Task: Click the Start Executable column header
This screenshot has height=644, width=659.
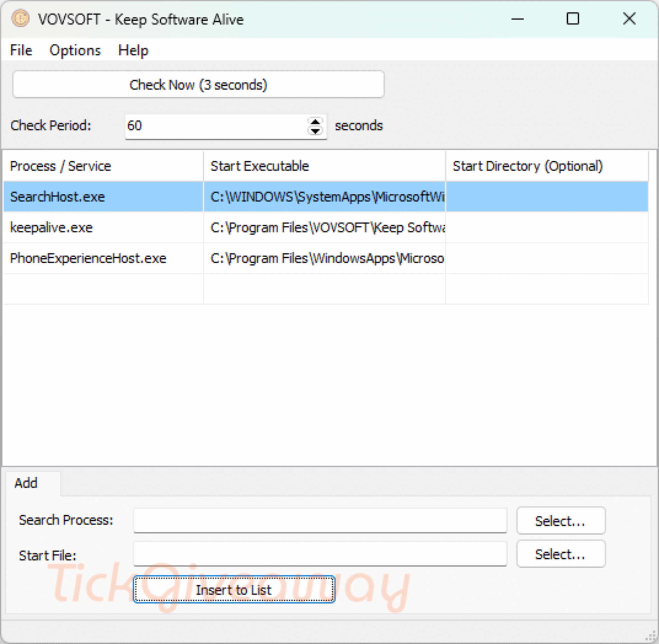Action: [324, 166]
